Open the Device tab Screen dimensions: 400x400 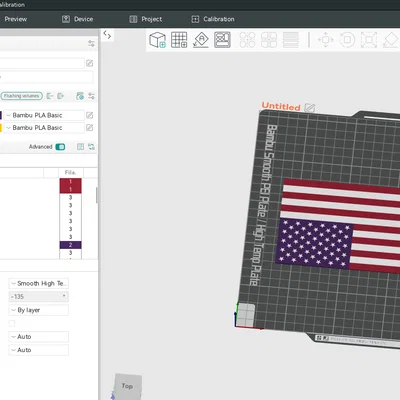[77, 19]
